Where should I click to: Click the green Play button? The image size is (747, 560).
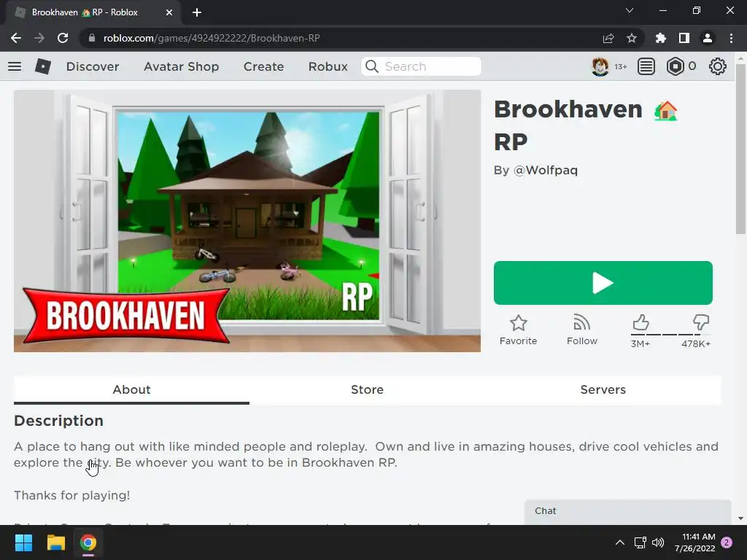tap(603, 283)
